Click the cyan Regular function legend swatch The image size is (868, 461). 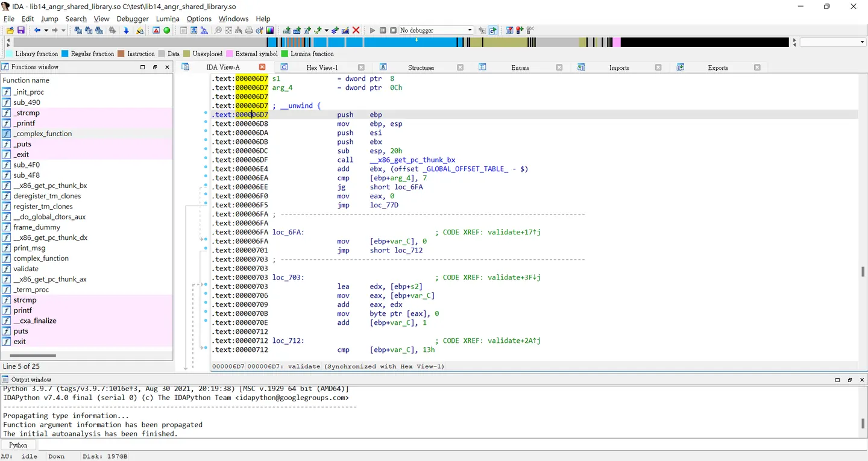(65, 54)
